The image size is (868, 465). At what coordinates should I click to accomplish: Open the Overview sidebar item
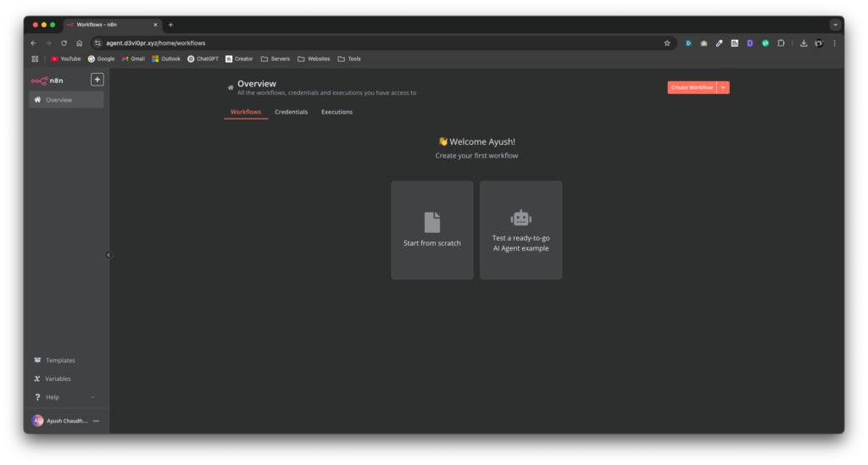click(66, 100)
